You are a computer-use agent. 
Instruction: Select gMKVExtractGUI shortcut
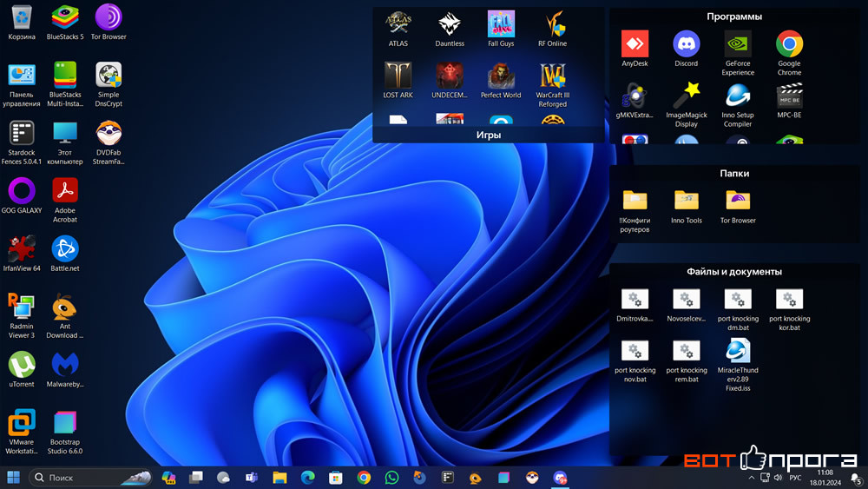tap(635, 101)
